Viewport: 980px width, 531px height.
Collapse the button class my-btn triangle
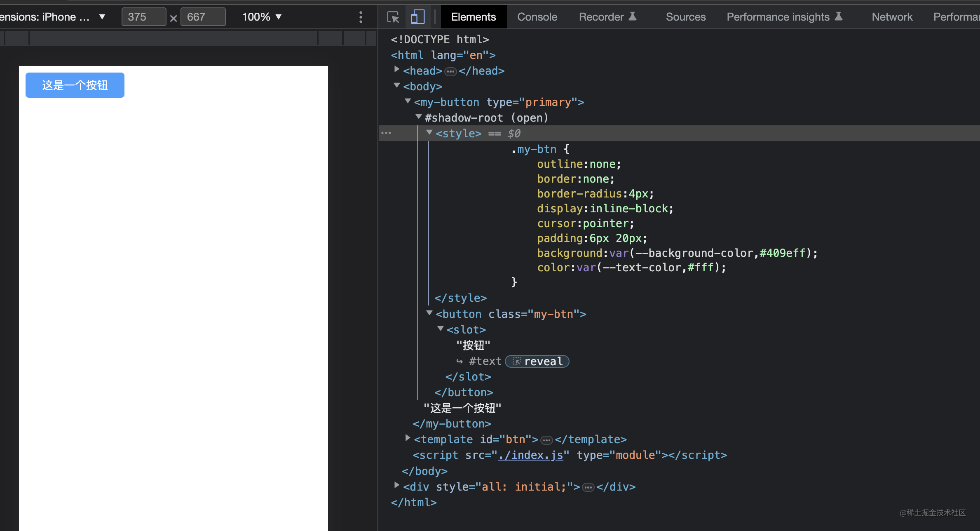(429, 313)
